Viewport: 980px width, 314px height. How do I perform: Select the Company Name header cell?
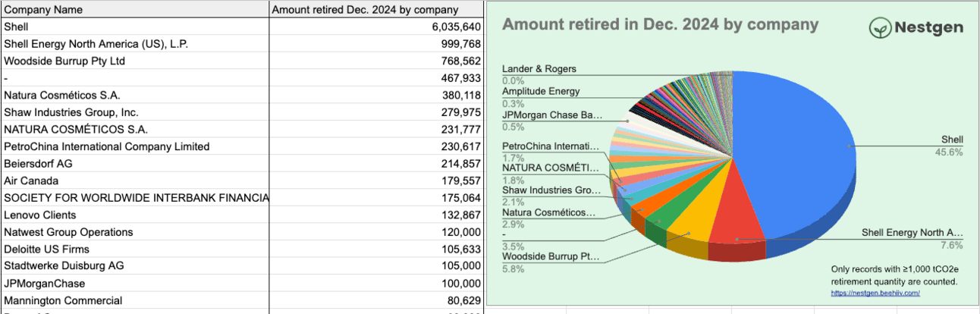(x=135, y=10)
